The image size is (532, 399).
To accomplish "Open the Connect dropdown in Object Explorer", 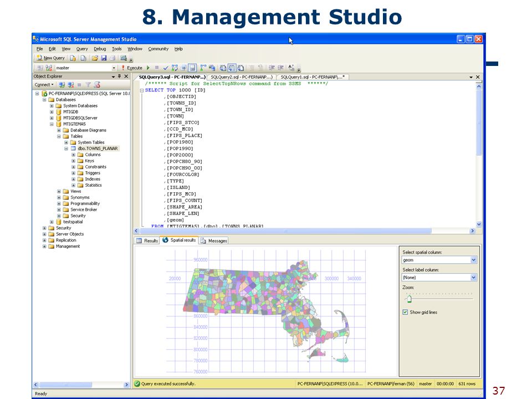I will tap(44, 85).
